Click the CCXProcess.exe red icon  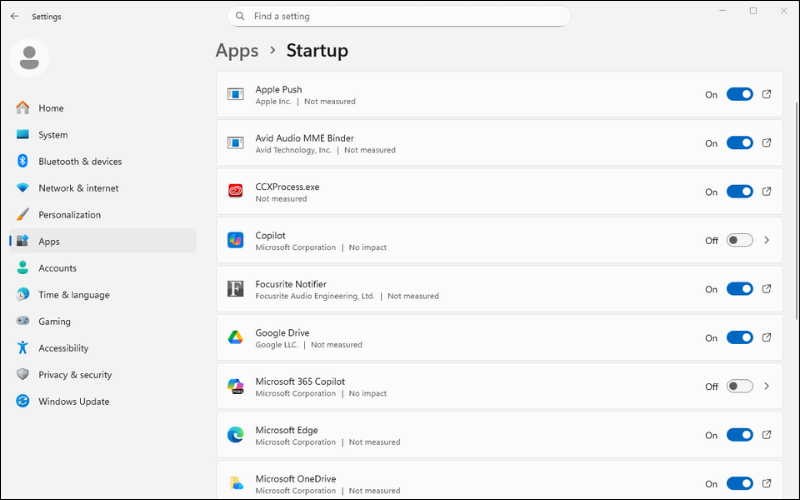pyautogui.click(x=236, y=192)
